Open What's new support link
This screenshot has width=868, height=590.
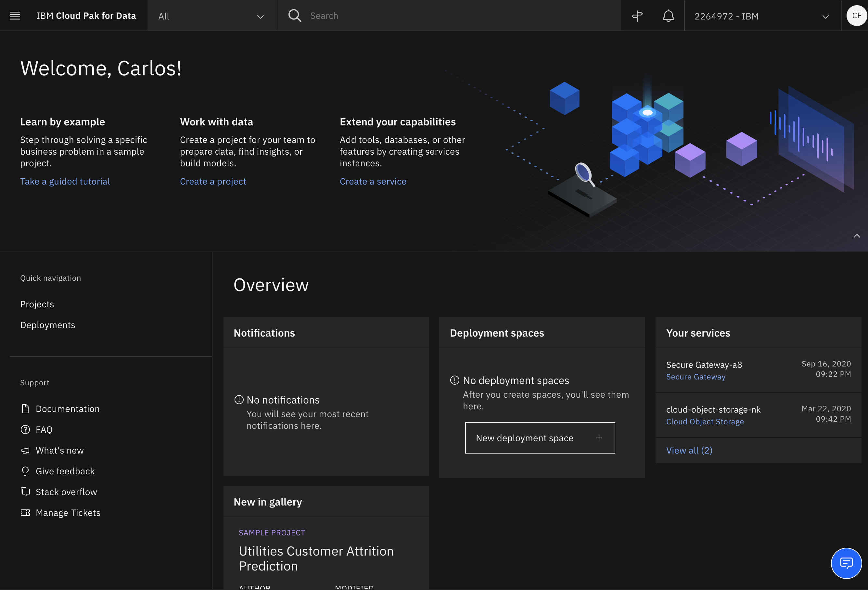coord(60,451)
